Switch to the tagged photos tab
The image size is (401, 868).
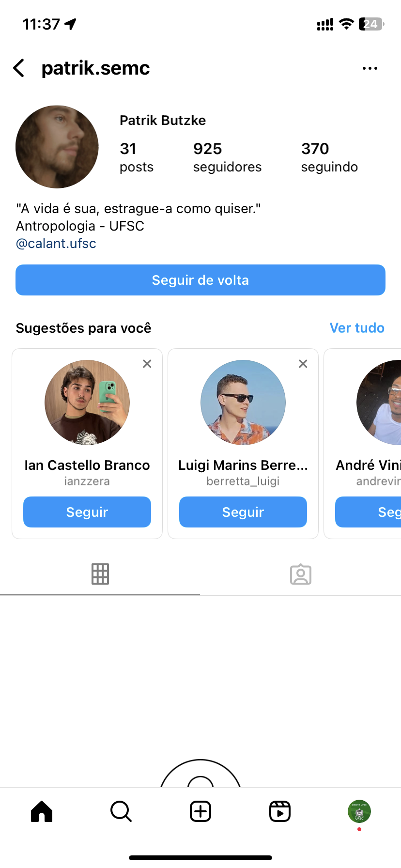coord(301,574)
